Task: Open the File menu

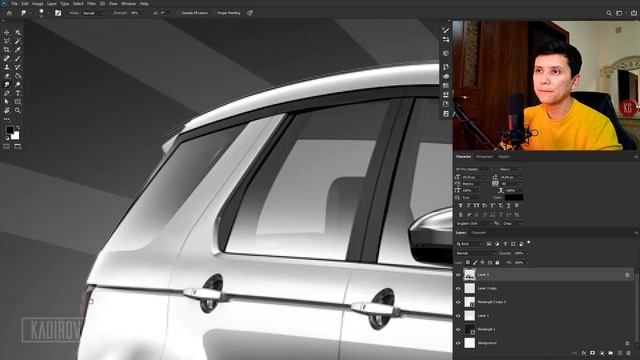Action: [15, 4]
